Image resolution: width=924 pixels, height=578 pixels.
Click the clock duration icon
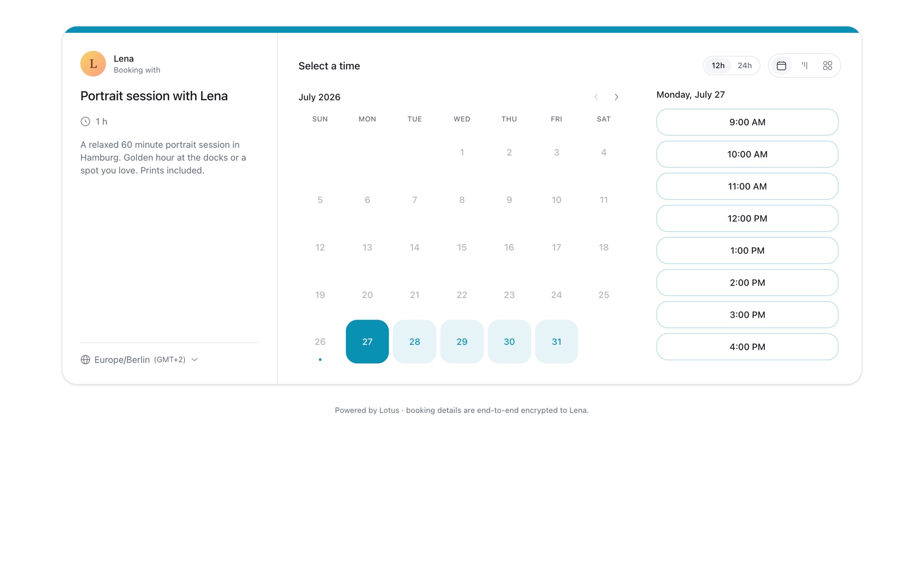tap(85, 122)
